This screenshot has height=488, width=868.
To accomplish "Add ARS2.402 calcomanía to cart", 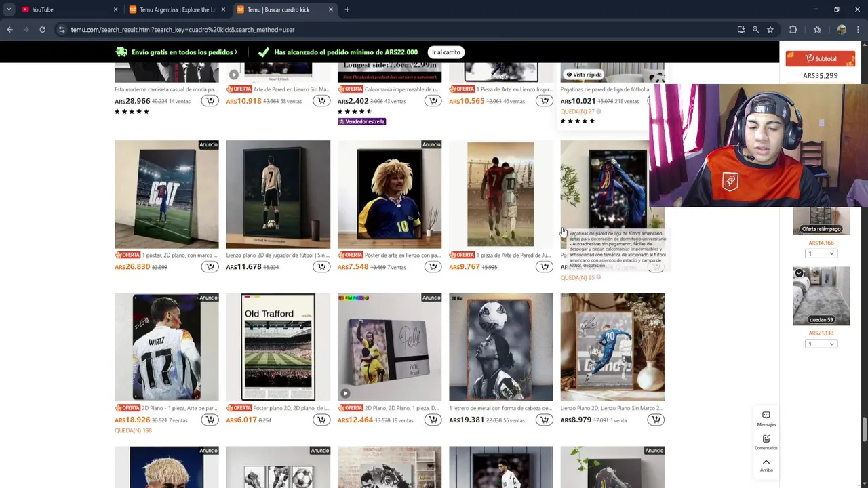I will click(433, 101).
